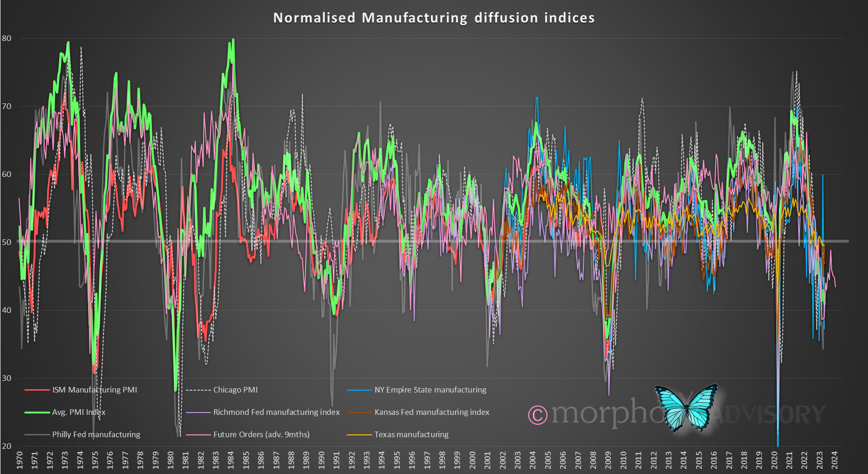Click the y-axis label 30
868x474 pixels.
7,378
